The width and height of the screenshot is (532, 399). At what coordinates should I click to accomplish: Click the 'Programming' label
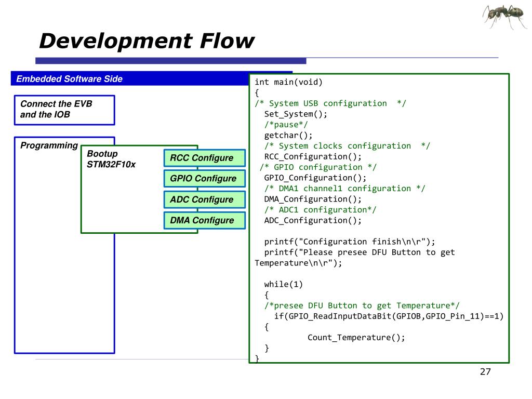[49, 145]
